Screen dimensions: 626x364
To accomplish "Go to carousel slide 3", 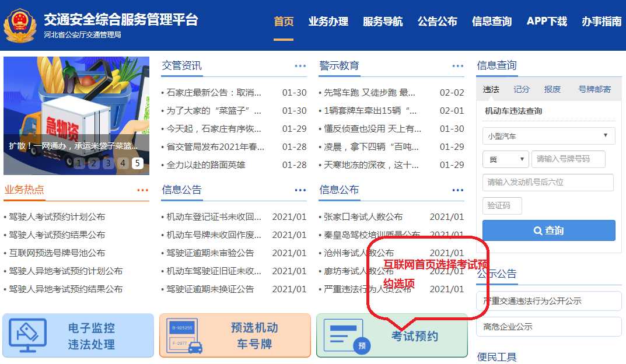I will [108, 163].
